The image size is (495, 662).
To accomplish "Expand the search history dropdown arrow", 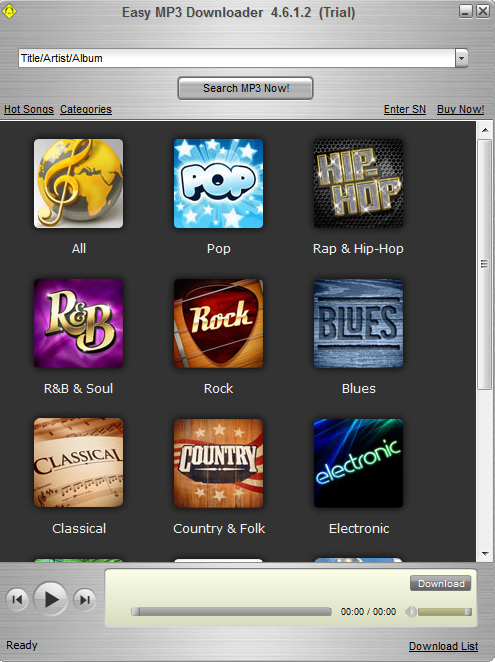I will point(461,58).
